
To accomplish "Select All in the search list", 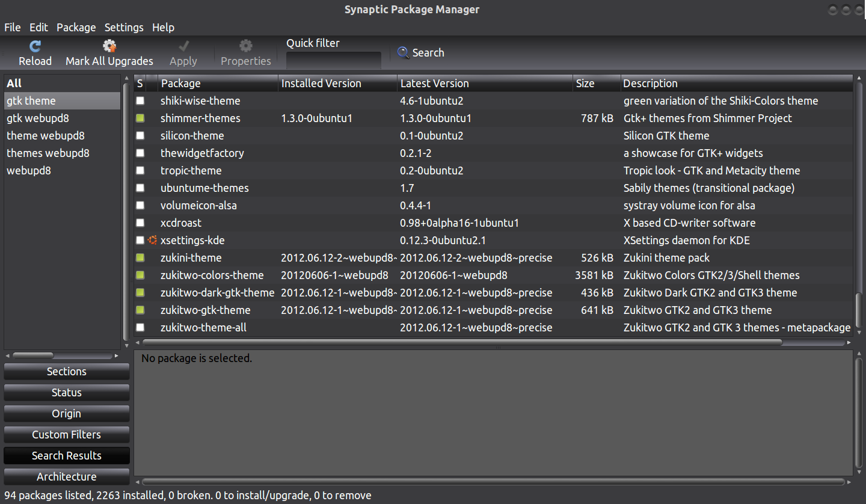I will click(63, 83).
